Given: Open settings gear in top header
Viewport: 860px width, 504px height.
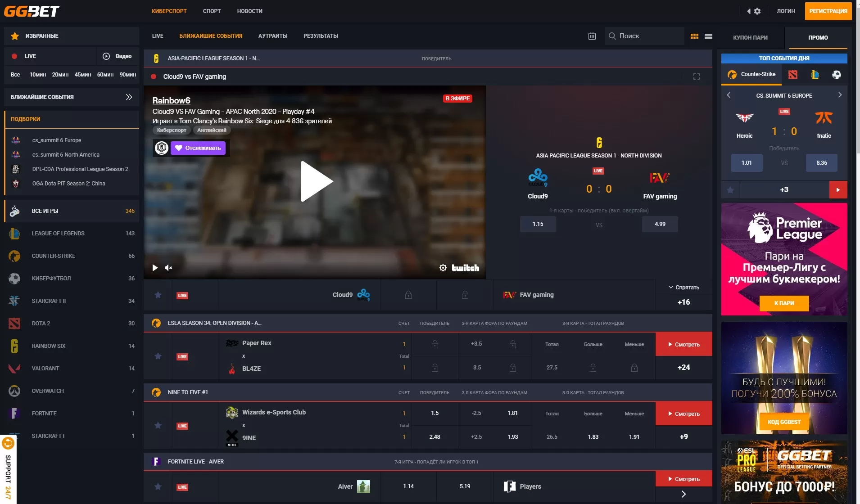Looking at the screenshot, I should [757, 11].
